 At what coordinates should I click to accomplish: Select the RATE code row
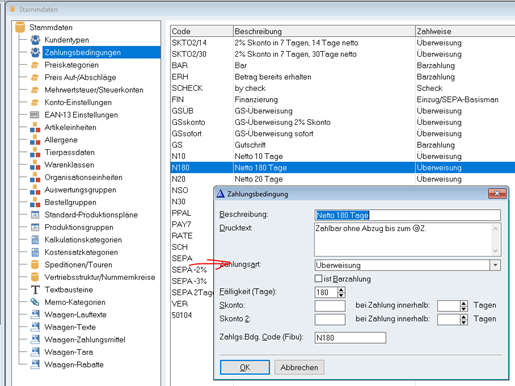[x=182, y=236]
